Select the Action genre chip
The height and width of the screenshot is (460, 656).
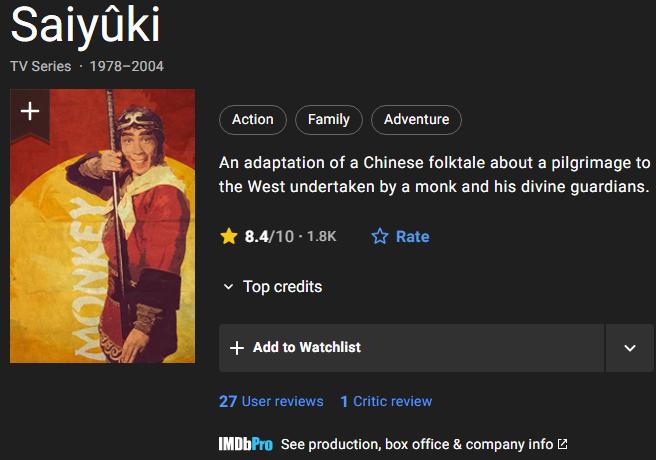pyautogui.click(x=253, y=120)
